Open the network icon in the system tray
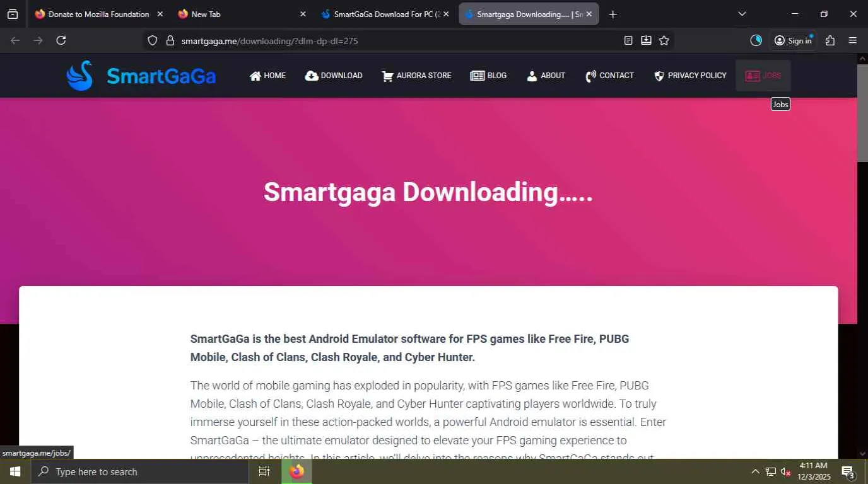 click(771, 471)
